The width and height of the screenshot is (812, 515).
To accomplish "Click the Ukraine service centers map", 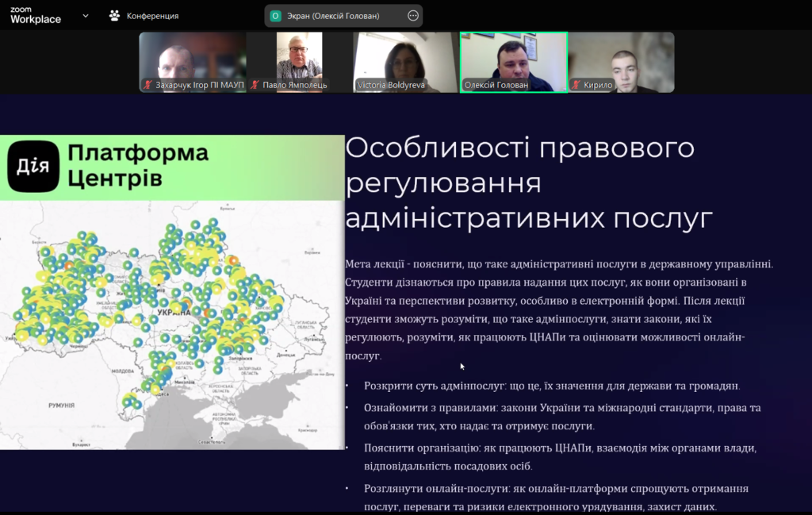I will (172, 325).
